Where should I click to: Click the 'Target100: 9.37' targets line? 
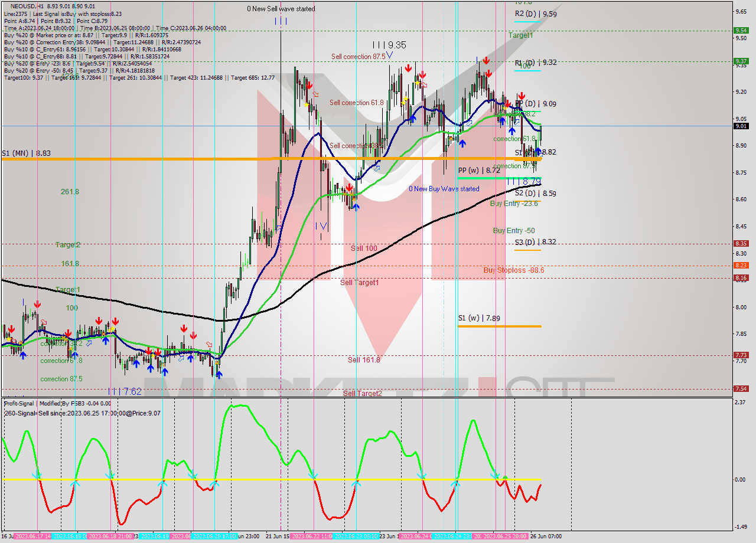tap(139, 77)
